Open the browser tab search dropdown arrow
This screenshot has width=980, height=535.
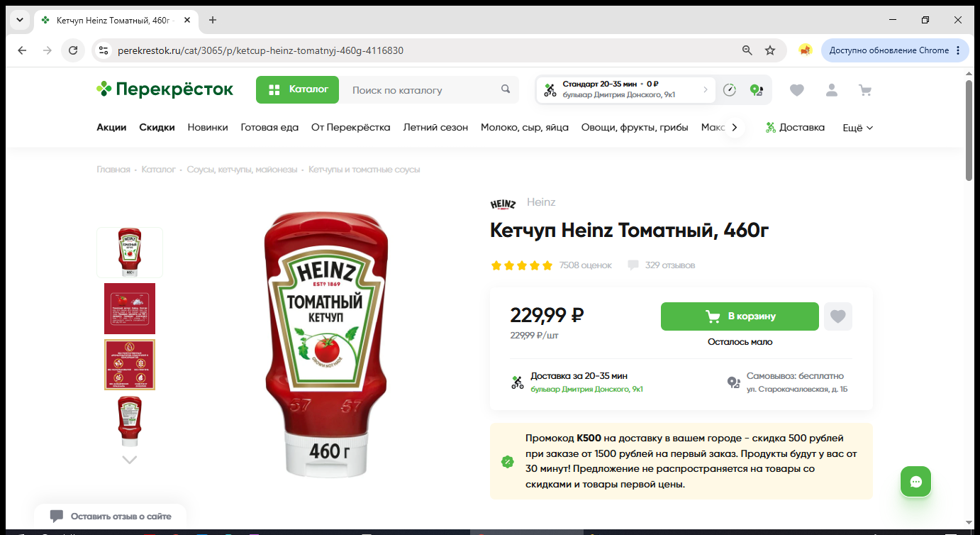point(20,20)
